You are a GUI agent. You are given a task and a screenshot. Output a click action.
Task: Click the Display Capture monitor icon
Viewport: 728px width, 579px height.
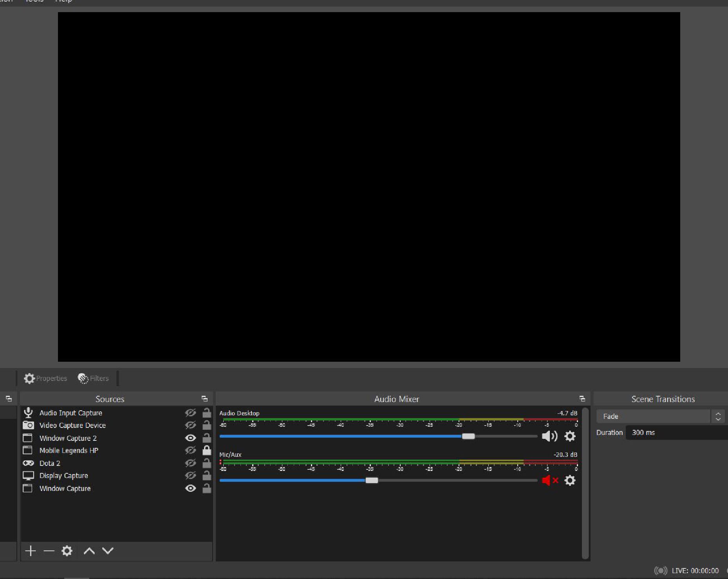(x=28, y=475)
